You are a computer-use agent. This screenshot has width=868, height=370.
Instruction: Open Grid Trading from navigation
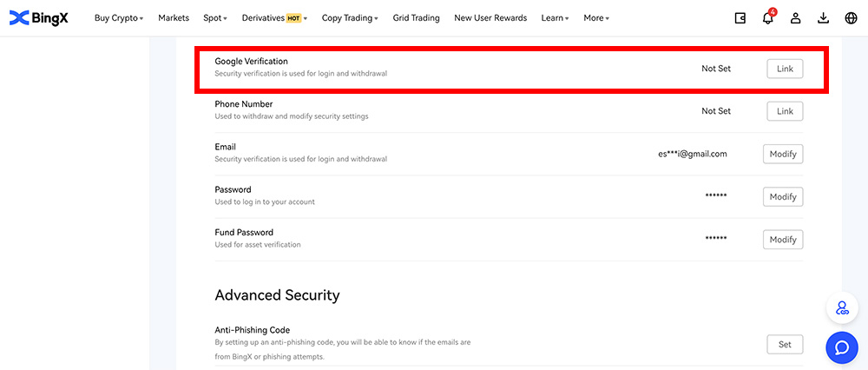click(416, 18)
